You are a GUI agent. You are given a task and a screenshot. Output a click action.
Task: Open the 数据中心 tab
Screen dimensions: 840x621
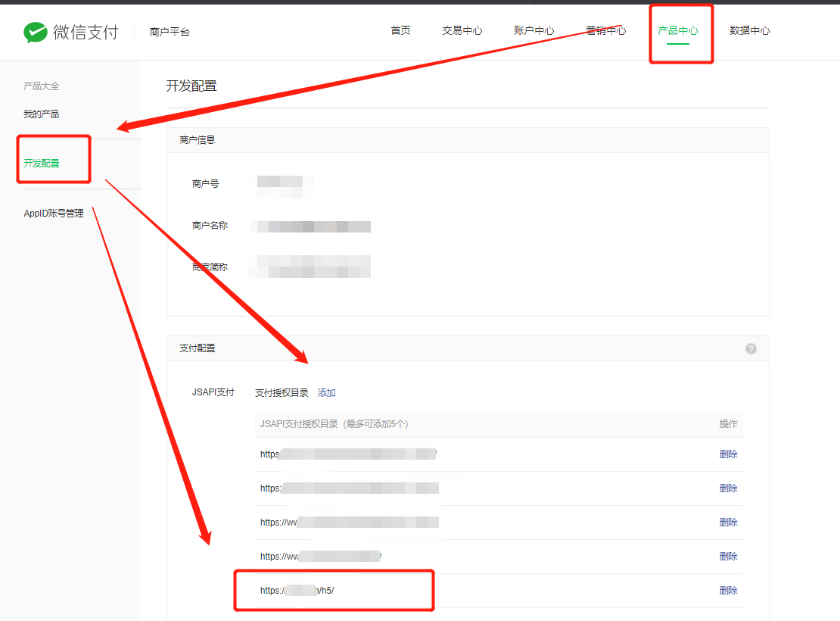750,31
